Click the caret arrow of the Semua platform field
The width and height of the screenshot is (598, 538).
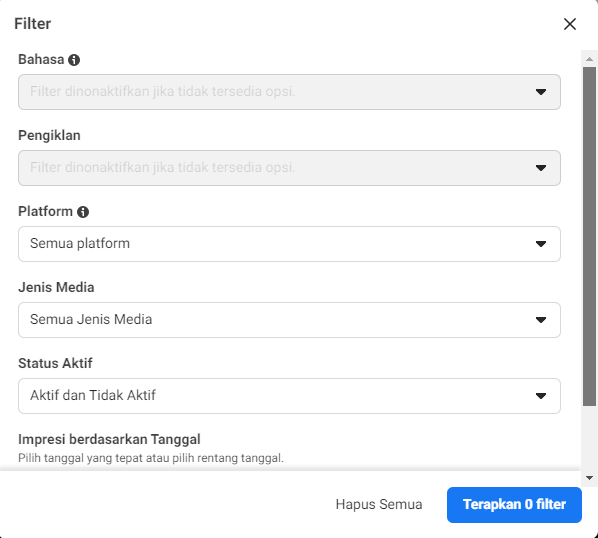tap(540, 244)
